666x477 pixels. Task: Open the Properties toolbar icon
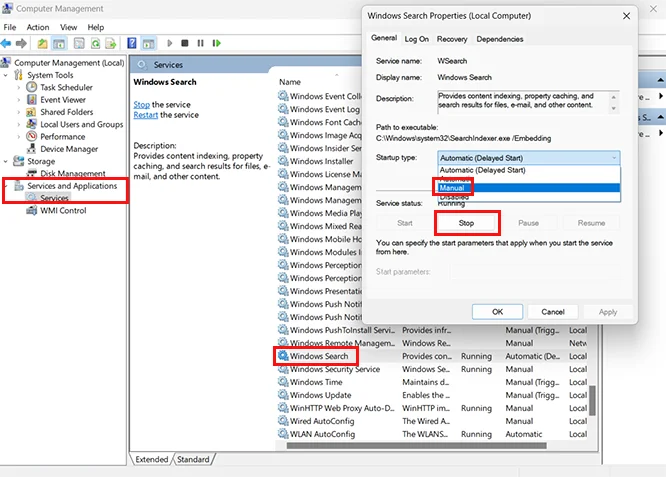[79, 43]
